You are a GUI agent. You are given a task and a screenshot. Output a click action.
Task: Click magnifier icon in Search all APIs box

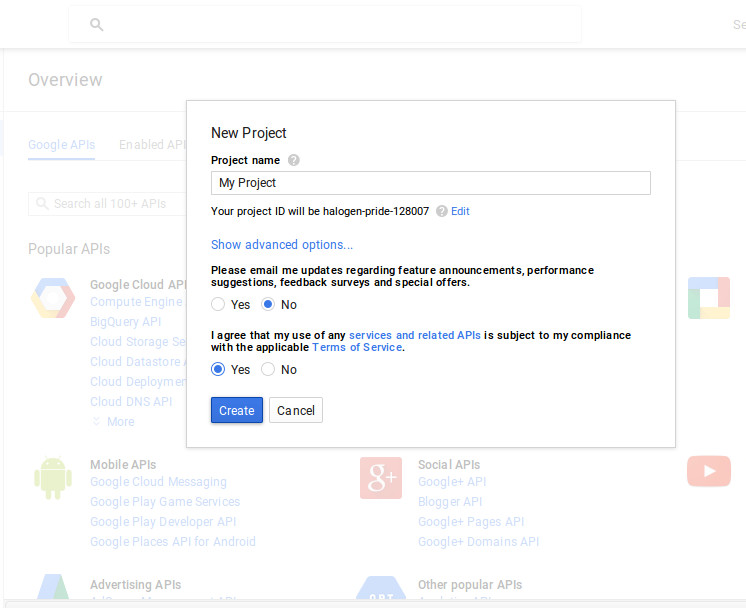point(42,204)
